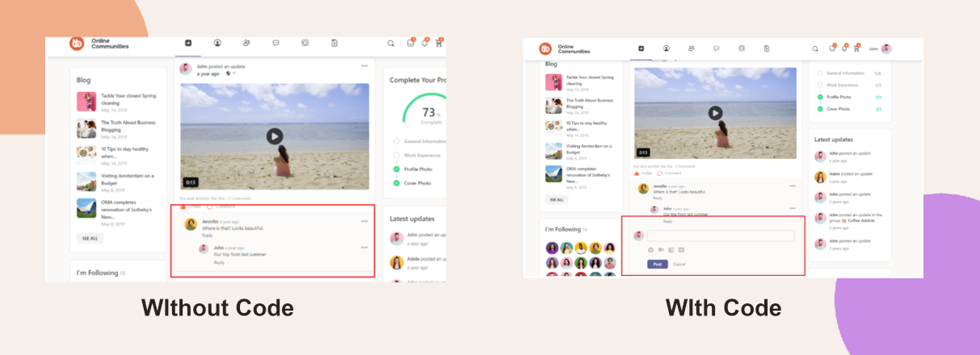Viewport: 980px width, 355px height.
Task: Attach a photo using the camera icon
Action: pyautogui.click(x=650, y=249)
